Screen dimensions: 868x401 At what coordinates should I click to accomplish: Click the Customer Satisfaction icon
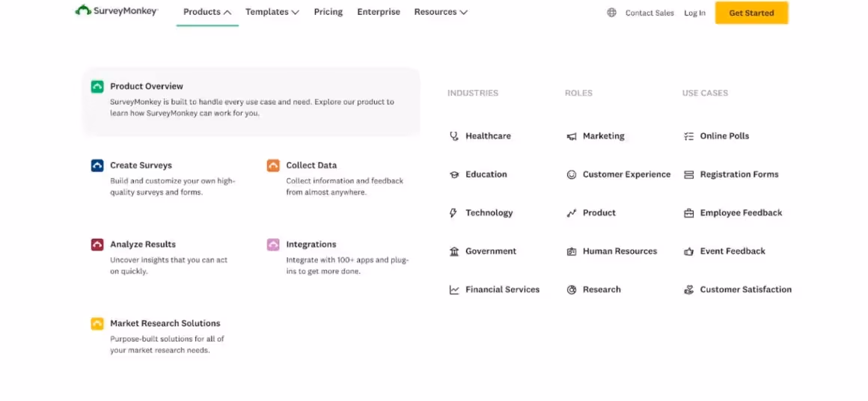688,290
